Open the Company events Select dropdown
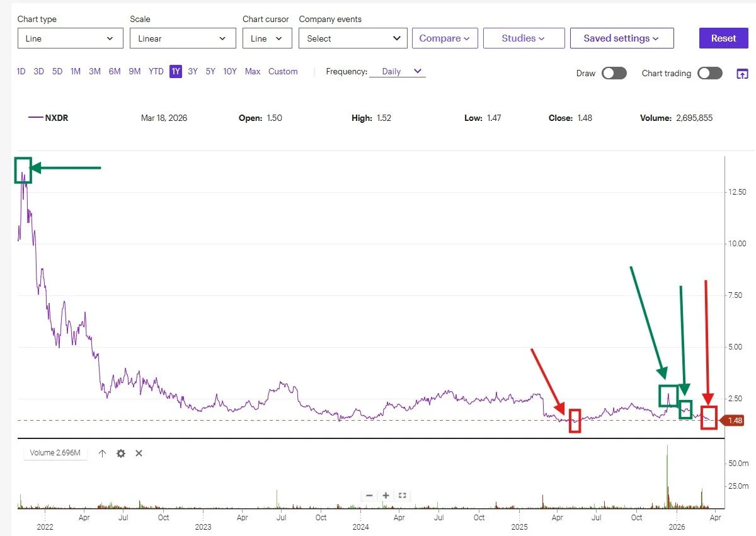 pyautogui.click(x=352, y=38)
